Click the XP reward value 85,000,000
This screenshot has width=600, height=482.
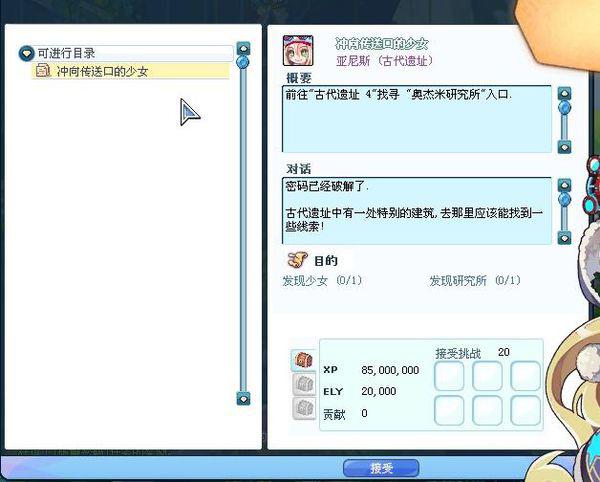click(390, 370)
